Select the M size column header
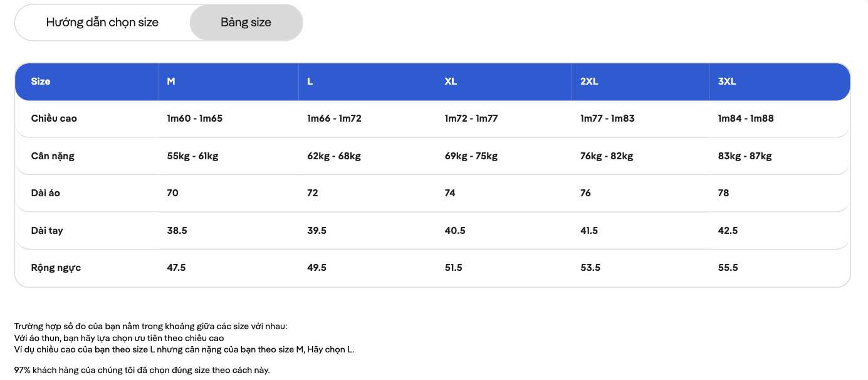This screenshot has height=380, width=868. click(x=170, y=81)
